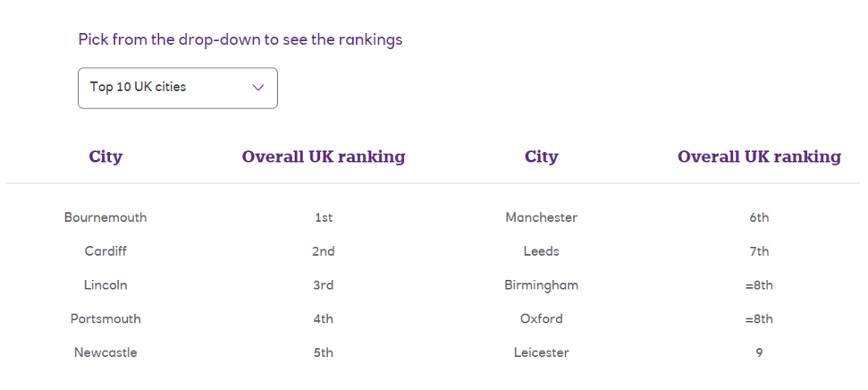Select the Leeds city entry
The width and height of the screenshot is (868, 390).
coord(542,251)
